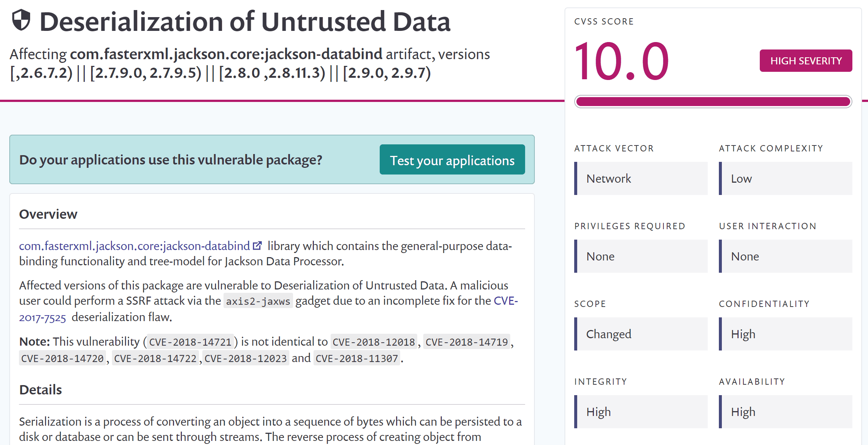Image resolution: width=868 pixels, height=445 pixels.
Task: Select the User Interaction None box
Action: 785,256
